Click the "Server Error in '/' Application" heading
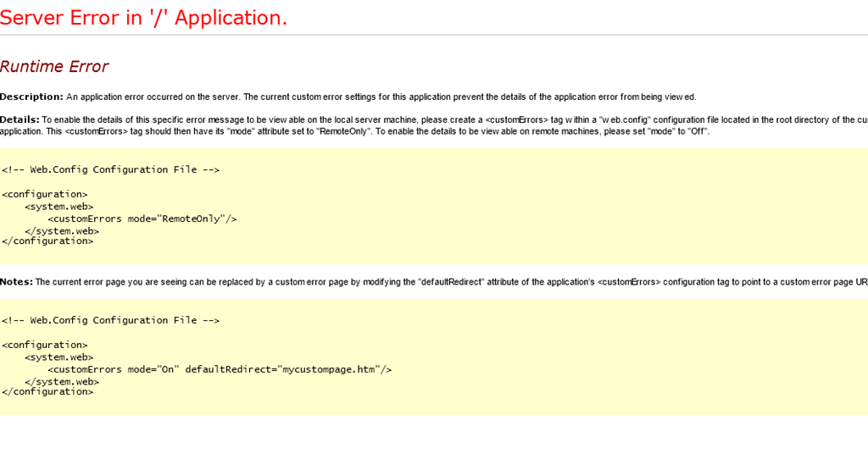Screen dimensions: 868x470 (x=144, y=18)
